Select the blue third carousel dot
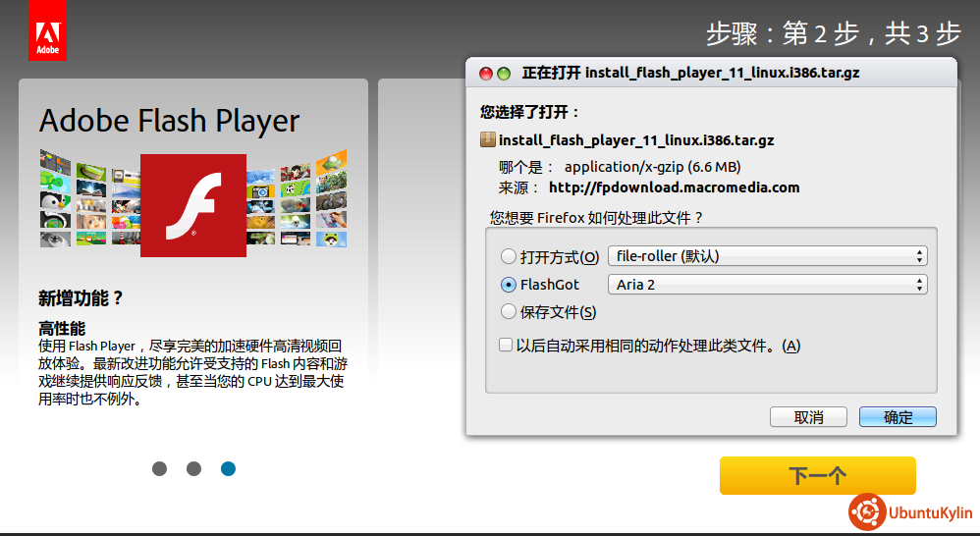The image size is (980, 536). (228, 469)
